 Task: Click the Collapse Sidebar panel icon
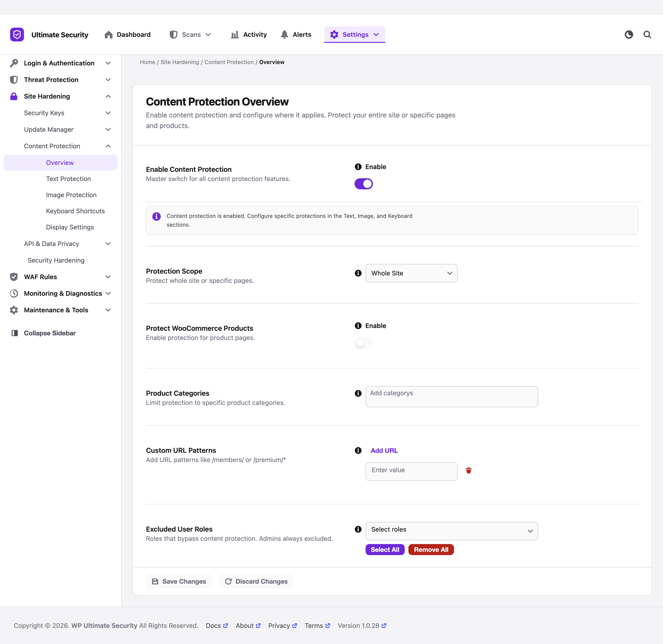[x=15, y=333]
